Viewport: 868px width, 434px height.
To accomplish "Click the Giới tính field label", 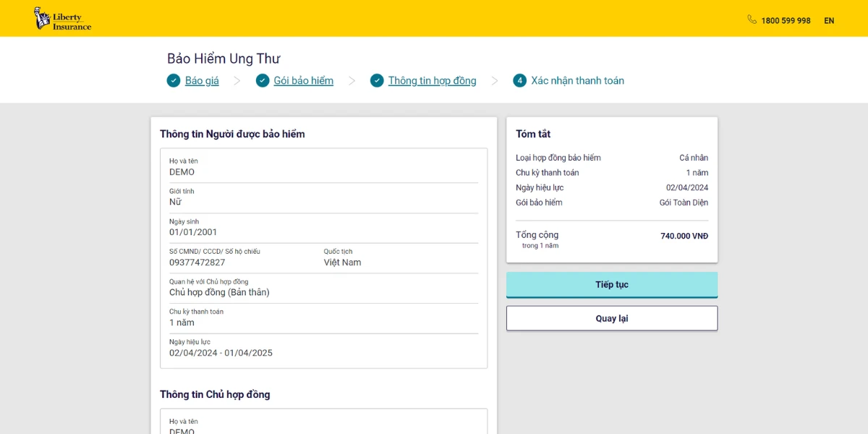I will click(x=182, y=191).
